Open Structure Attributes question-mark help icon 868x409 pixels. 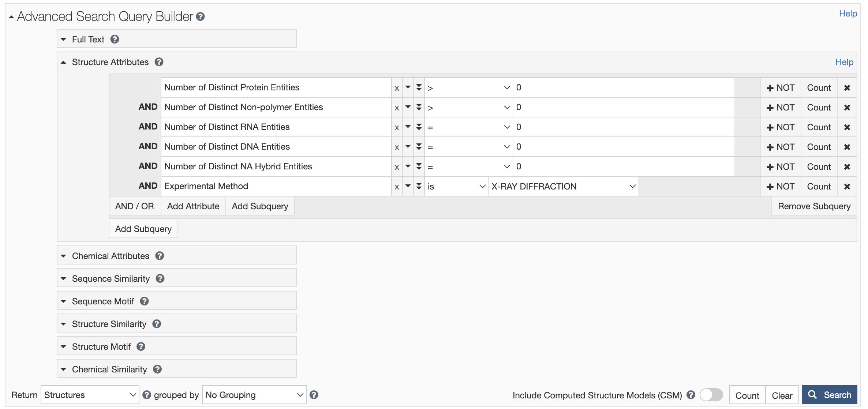(159, 62)
